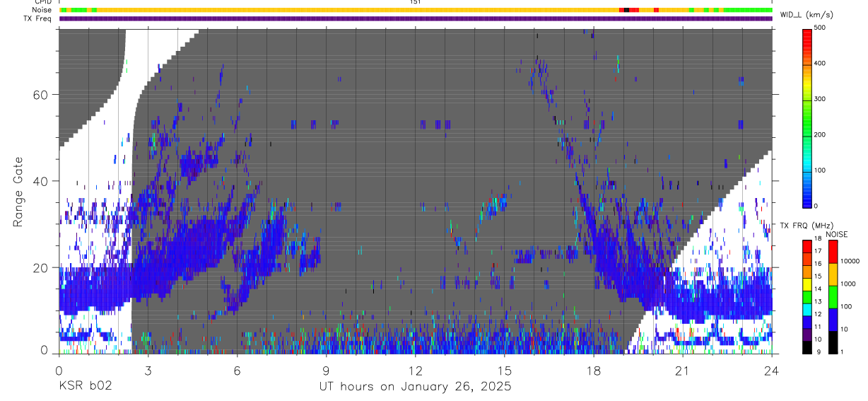Click the '18' tick on UT hours axis

[x=594, y=370]
